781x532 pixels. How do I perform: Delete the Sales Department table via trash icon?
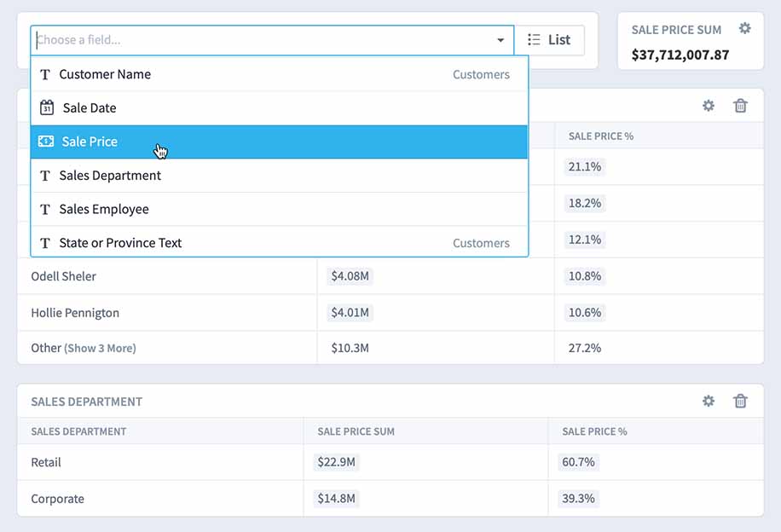click(x=740, y=401)
